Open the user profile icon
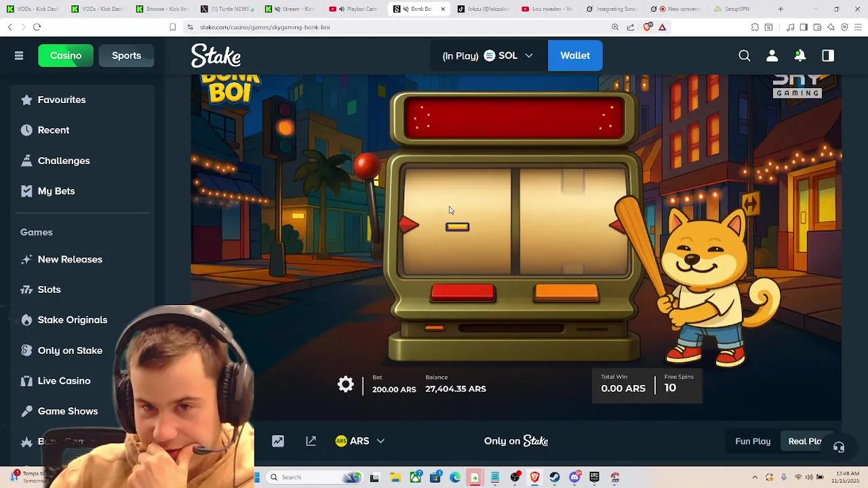868x488 pixels. point(772,56)
